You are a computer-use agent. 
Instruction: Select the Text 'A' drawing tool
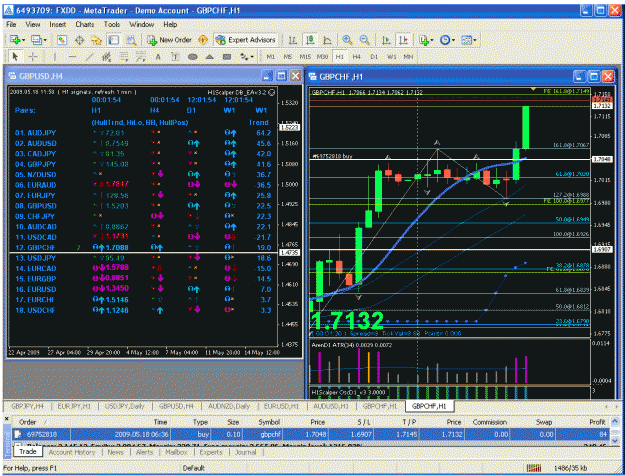coord(158,57)
